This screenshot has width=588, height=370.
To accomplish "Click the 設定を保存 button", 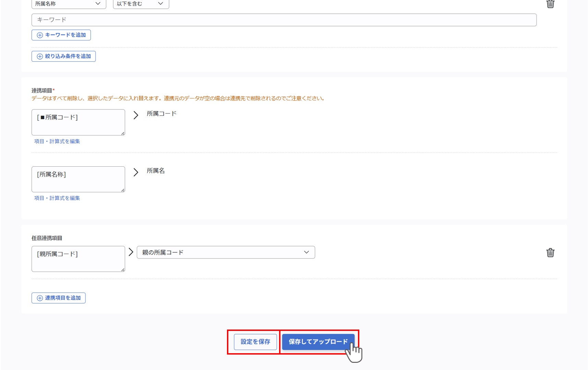I will pyautogui.click(x=255, y=342).
